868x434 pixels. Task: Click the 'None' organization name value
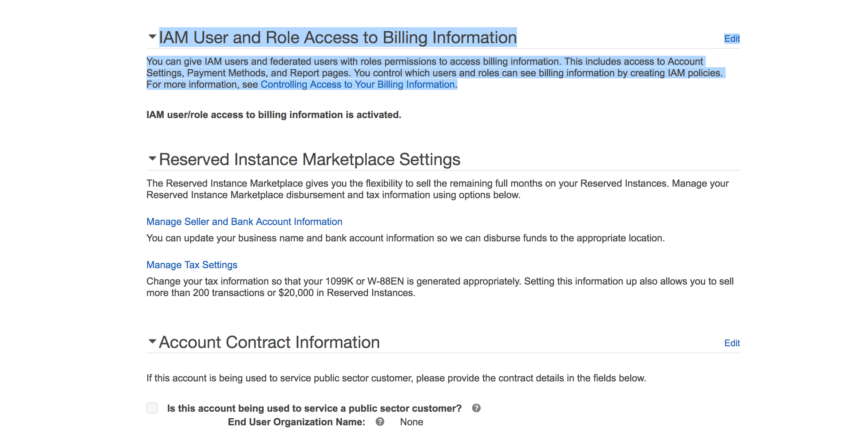click(x=411, y=422)
